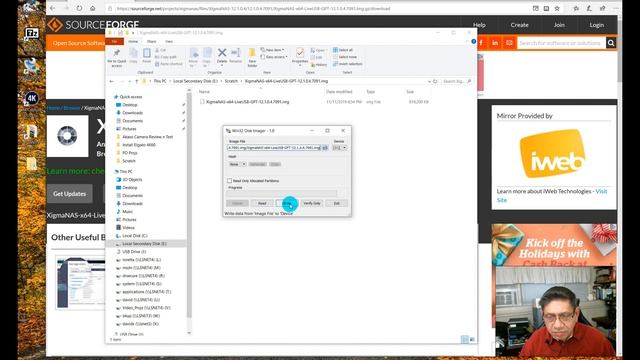
Task: Go up one folder level arrow
Action: [x=136, y=81]
